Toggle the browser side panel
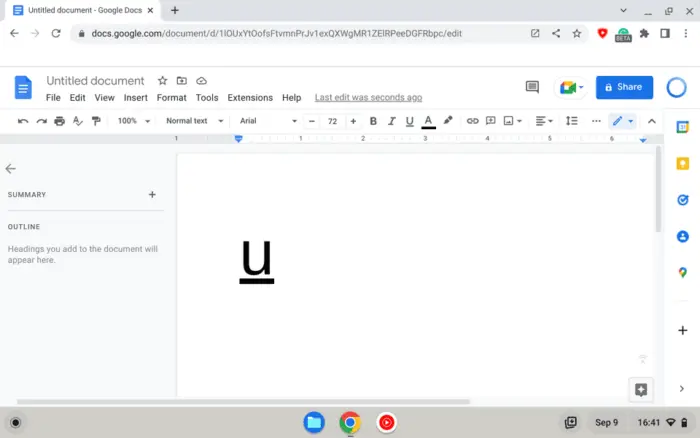The height and width of the screenshot is (438, 700). point(665,33)
